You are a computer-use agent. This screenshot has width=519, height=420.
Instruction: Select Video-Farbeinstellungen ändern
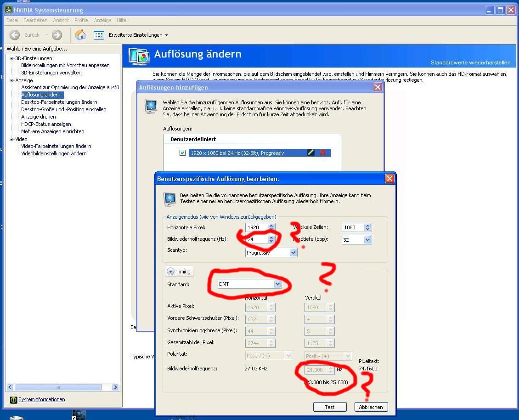point(56,146)
